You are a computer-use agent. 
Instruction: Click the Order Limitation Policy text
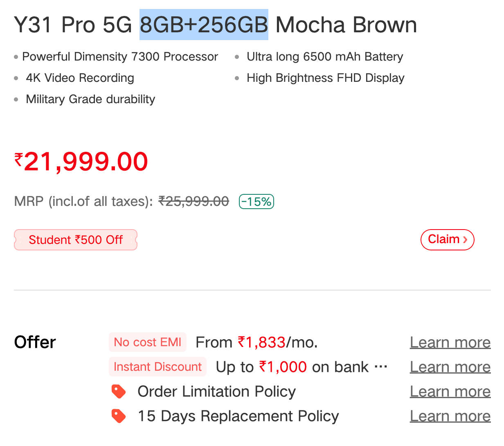pyautogui.click(x=216, y=392)
